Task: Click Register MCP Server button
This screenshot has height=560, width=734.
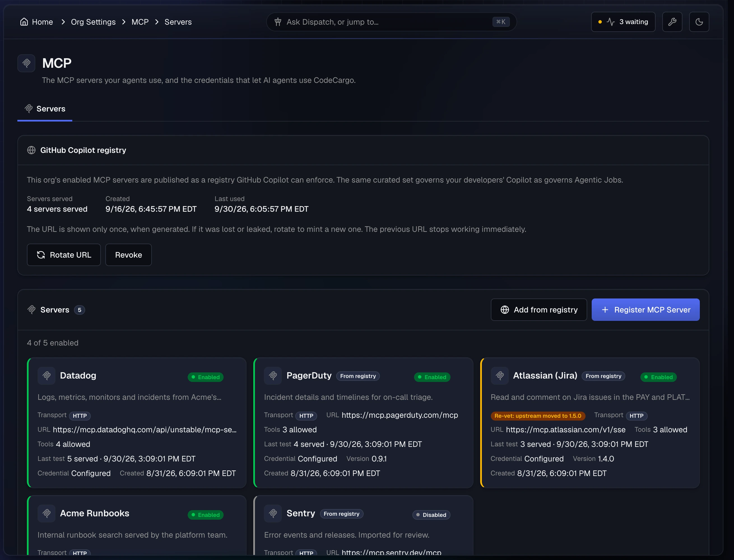Action: 645,310
